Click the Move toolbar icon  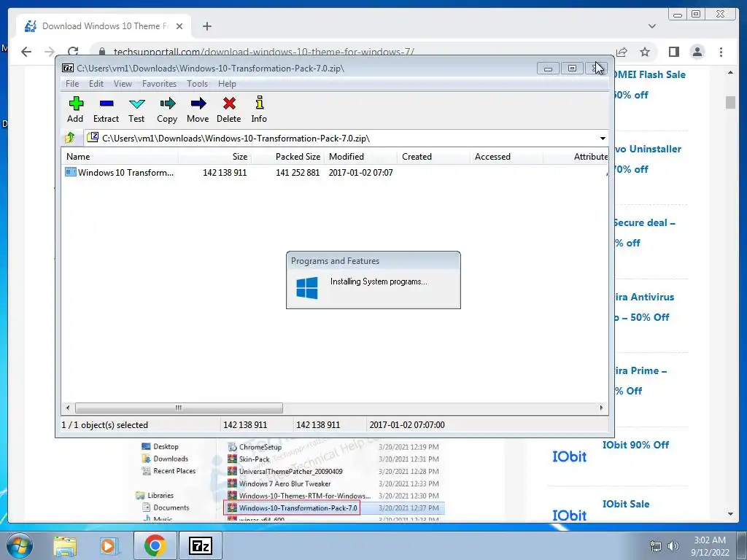pos(198,109)
